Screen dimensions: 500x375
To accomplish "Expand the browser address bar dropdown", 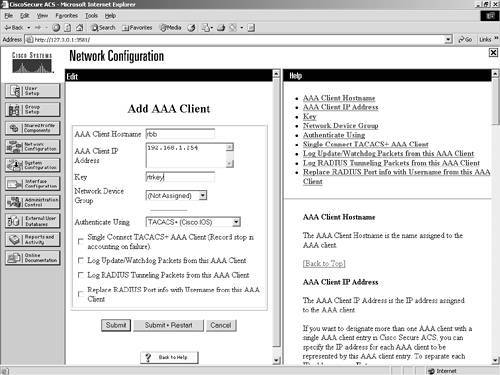I will (x=449, y=40).
